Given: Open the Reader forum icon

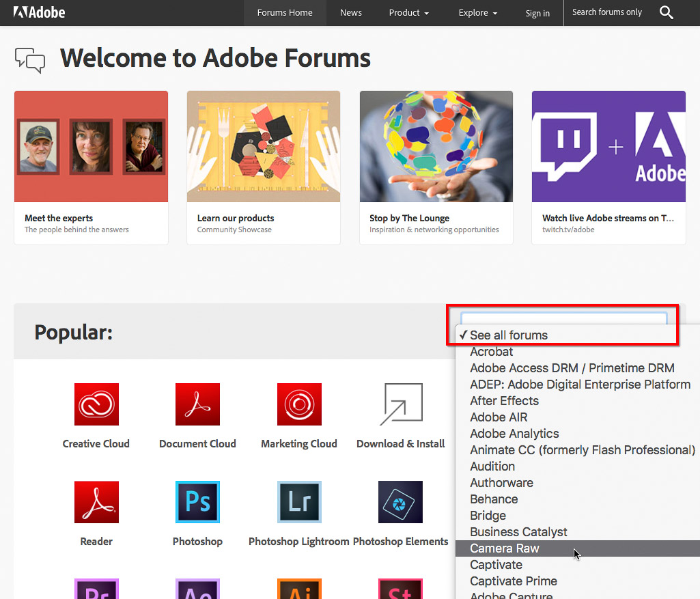Looking at the screenshot, I should click(x=96, y=502).
